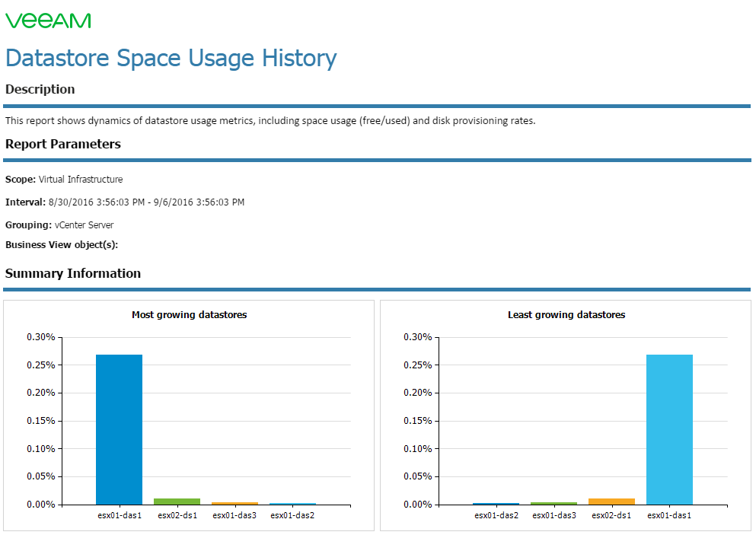Click the Veeam logo
Image resolution: width=756 pixels, height=535 pixels.
[x=48, y=21]
